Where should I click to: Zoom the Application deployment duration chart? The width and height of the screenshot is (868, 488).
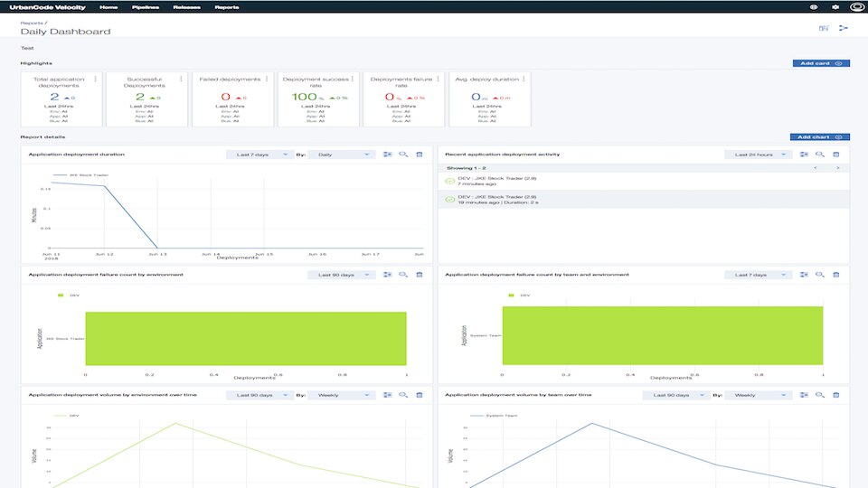[x=403, y=155]
